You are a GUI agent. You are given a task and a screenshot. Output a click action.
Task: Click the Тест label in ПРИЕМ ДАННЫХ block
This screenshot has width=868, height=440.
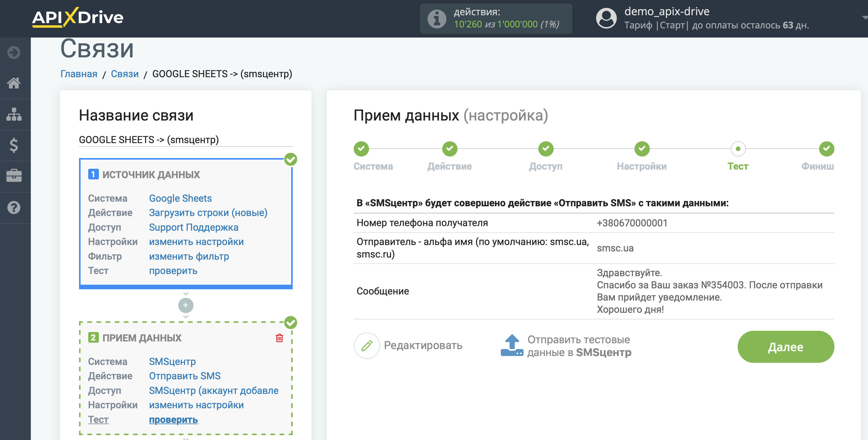point(98,420)
